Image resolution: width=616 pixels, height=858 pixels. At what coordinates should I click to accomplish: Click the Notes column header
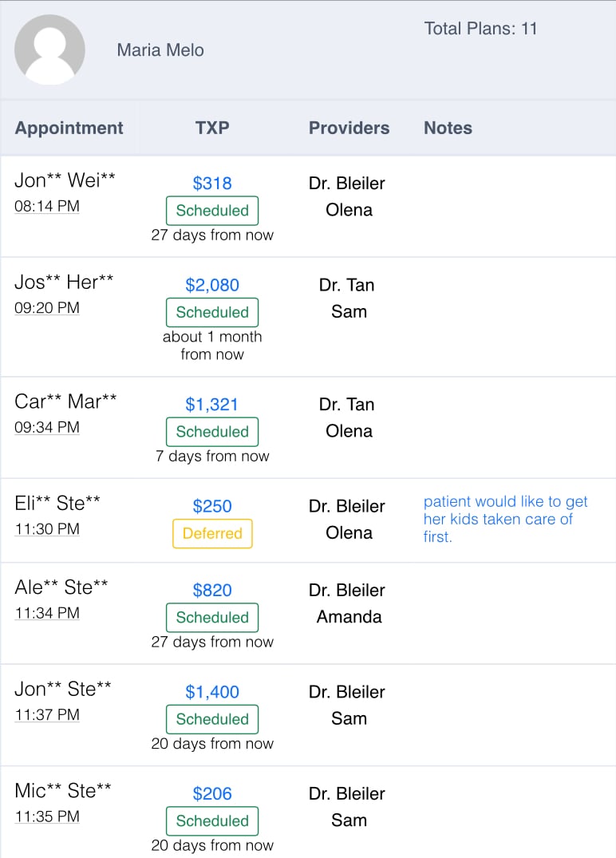448,128
